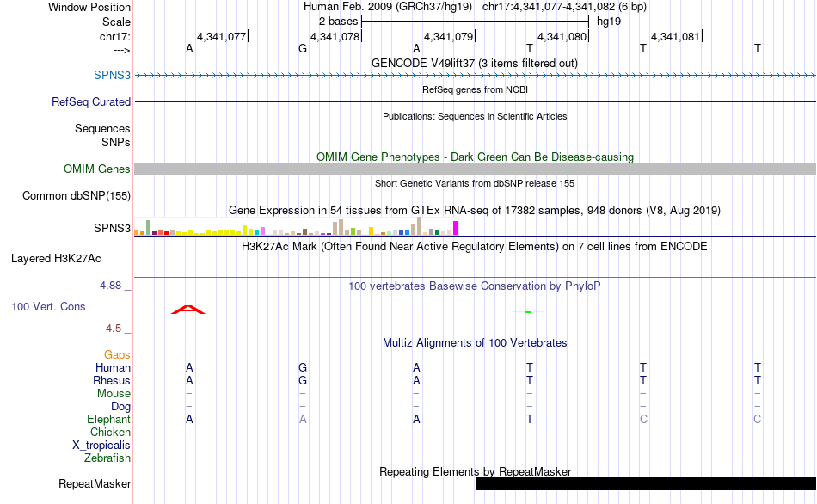Click 'Repeating Elements by RepeatMasker' title
The image size is (817, 504).
[475, 471]
